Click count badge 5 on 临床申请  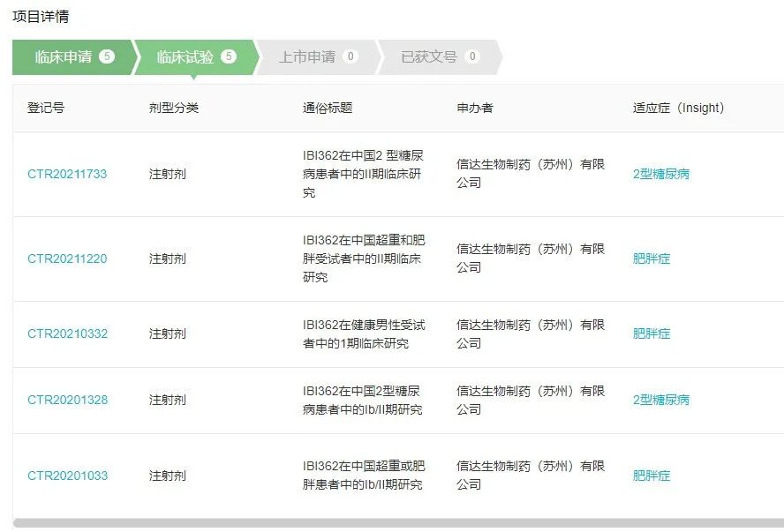point(107,57)
